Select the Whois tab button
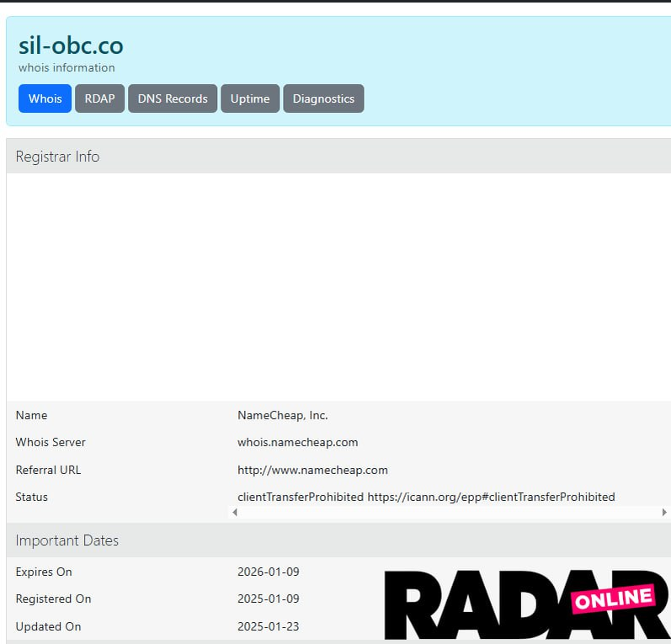Viewport: 671px width, 644px height. point(45,98)
